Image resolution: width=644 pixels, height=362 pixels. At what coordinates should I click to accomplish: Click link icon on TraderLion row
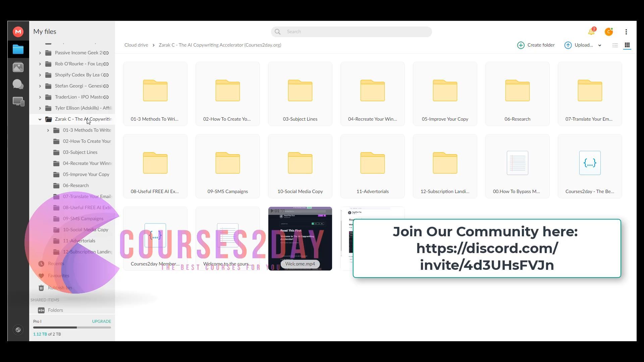106,97
